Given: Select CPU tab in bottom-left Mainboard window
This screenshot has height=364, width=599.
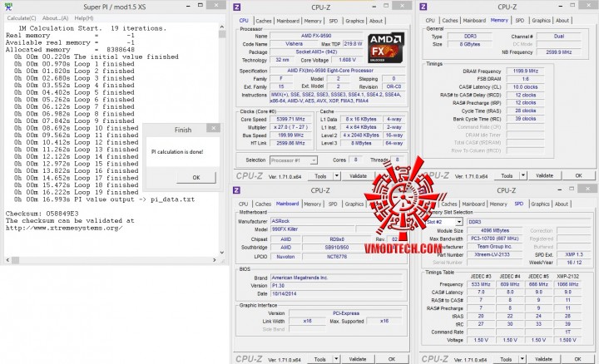Looking at the screenshot, I should (x=243, y=204).
